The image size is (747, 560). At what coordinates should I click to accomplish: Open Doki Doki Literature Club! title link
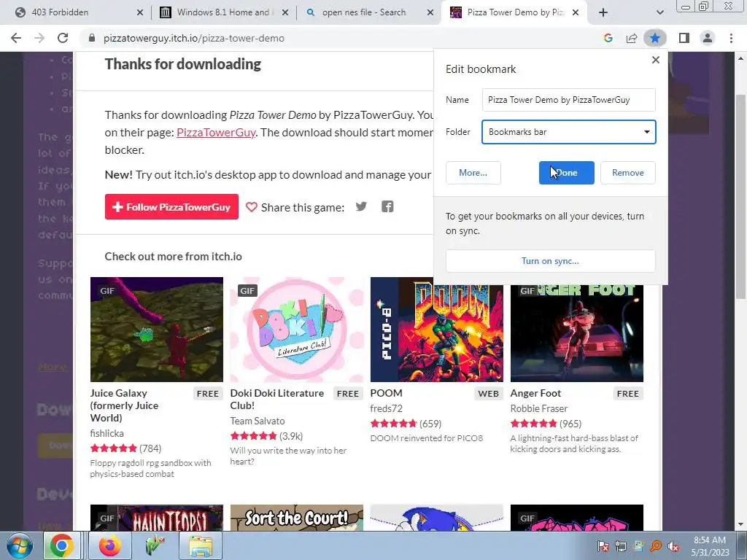[276, 399]
